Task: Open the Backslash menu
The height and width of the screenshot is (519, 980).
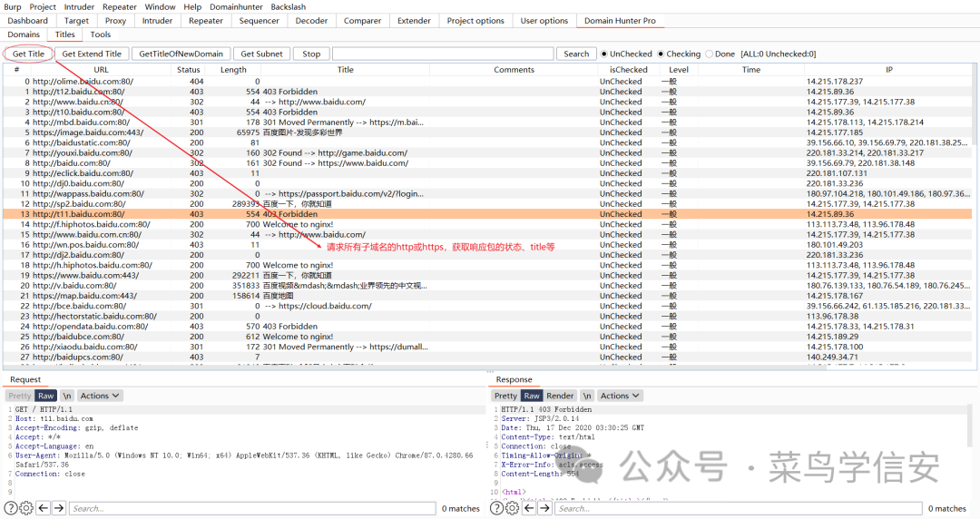Action: pos(289,7)
